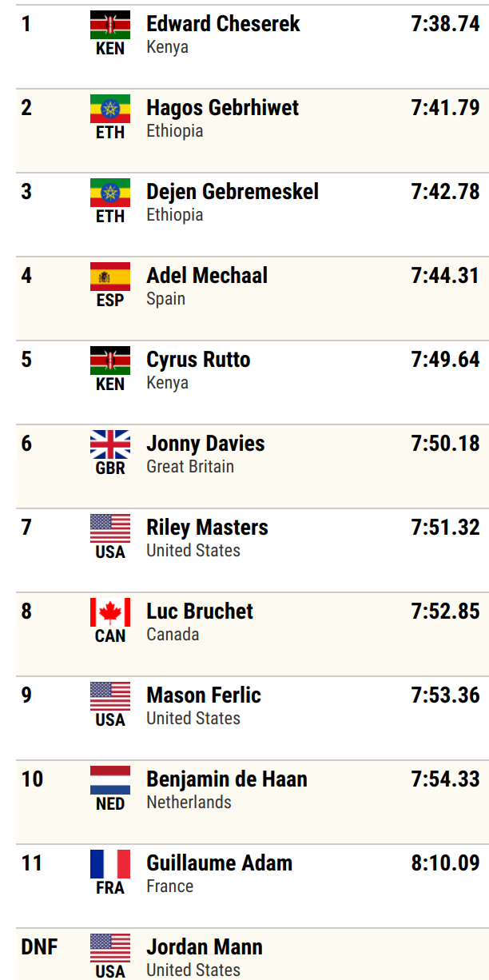This screenshot has height=980, width=489.
Task: View Mason Ferlic's athlete page
Action: pos(204,695)
